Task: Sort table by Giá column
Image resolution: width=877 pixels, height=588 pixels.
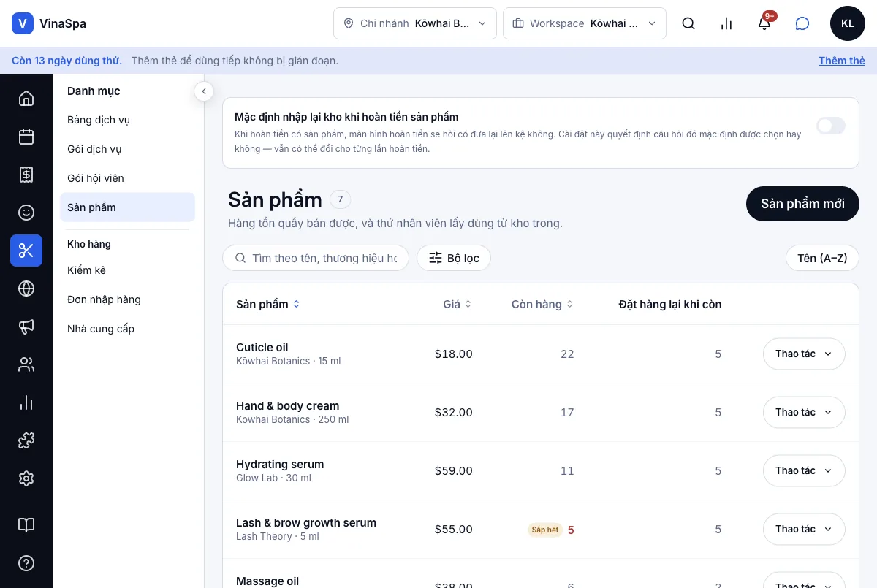Action: pos(458,304)
